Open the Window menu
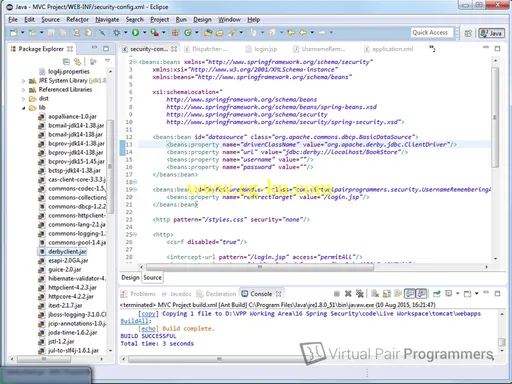Screen dimensions: 512x384 229,20
